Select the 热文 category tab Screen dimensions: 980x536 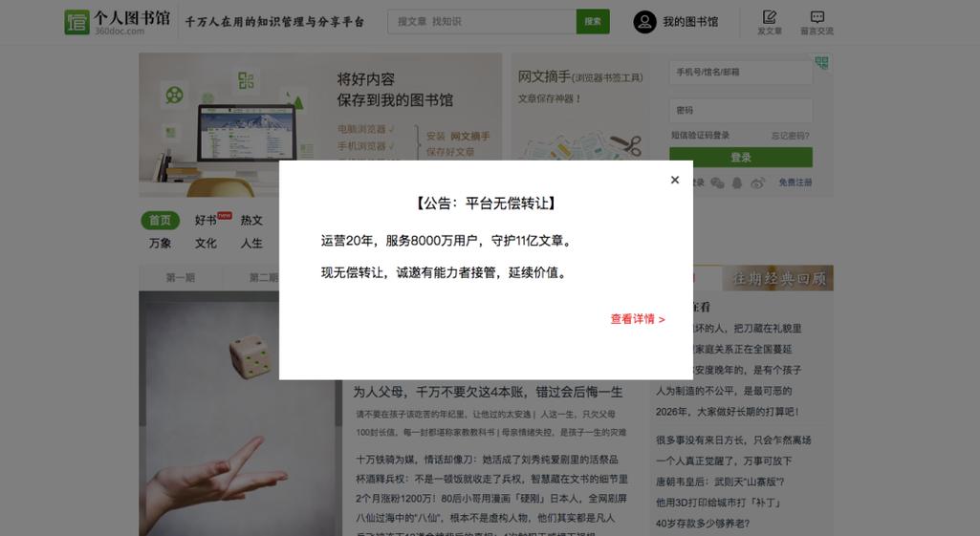[x=251, y=220]
